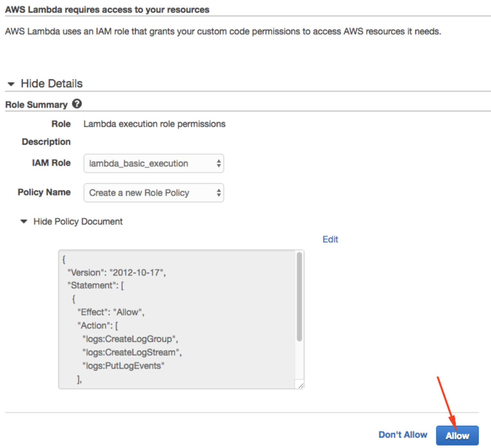
Task: Click the AWS Lambda requires access heading
Action: [x=107, y=10]
